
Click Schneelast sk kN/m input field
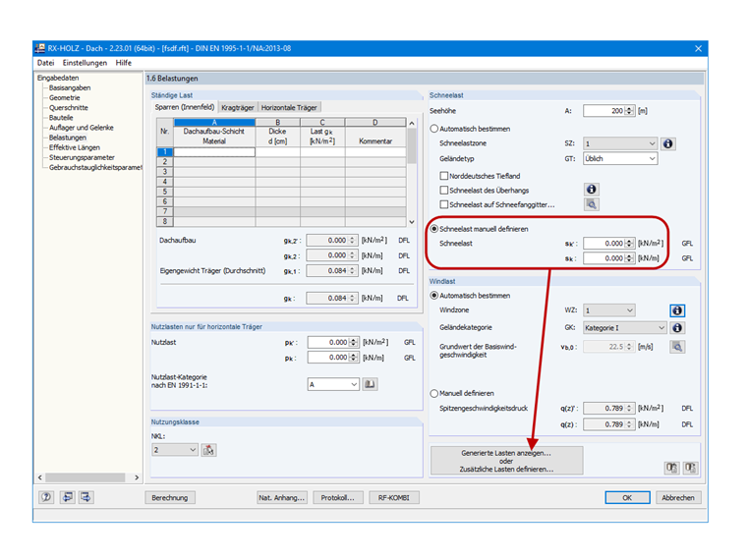(x=604, y=258)
